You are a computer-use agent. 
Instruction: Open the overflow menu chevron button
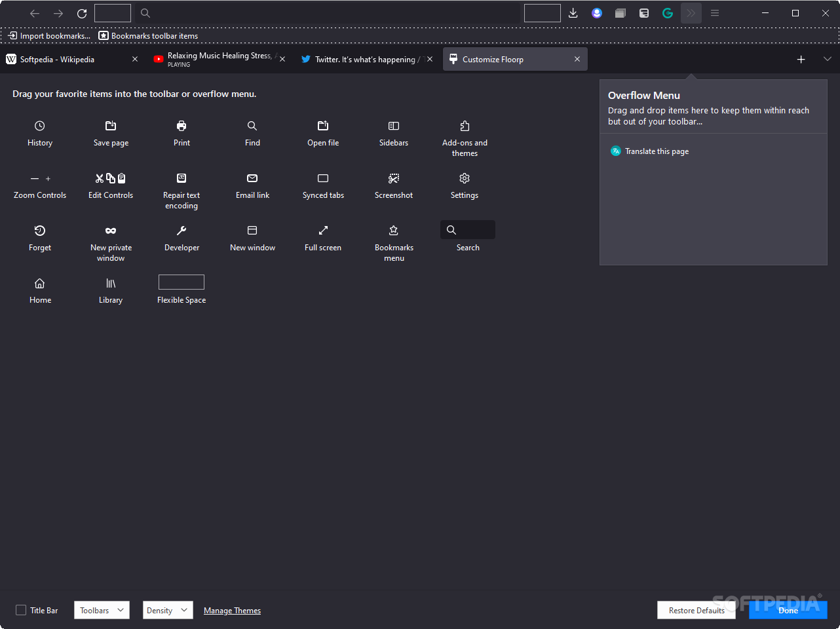pos(691,13)
